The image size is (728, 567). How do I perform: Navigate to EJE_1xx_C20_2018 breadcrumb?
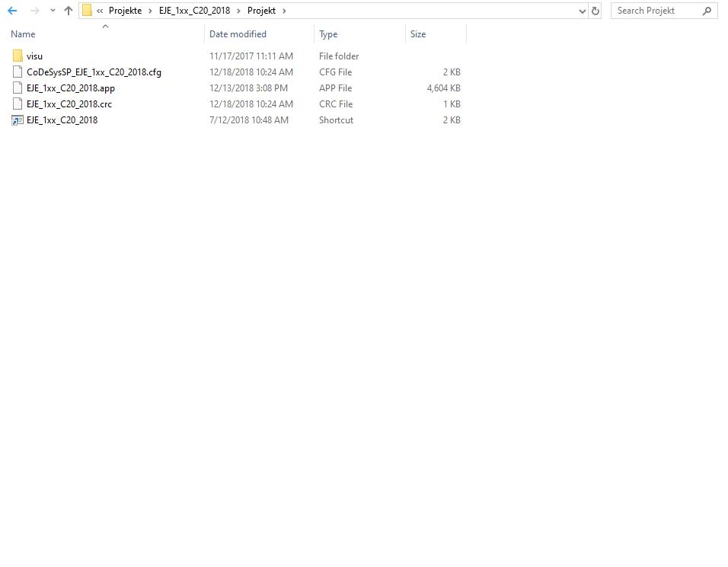pyautogui.click(x=194, y=11)
